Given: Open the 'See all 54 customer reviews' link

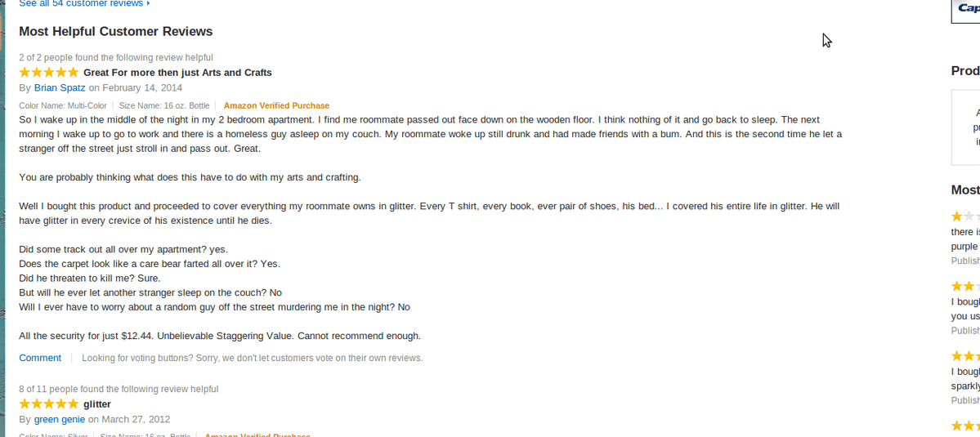Looking at the screenshot, I should tap(82, 4).
